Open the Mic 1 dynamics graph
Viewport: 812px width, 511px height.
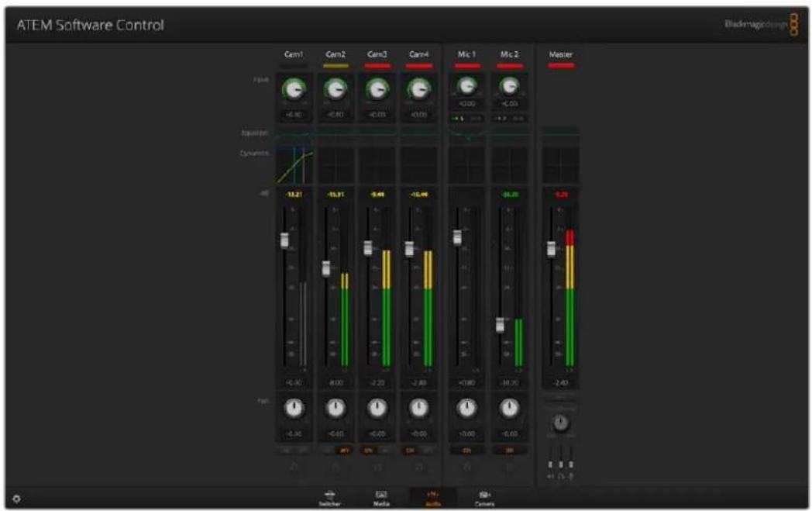pos(466,165)
